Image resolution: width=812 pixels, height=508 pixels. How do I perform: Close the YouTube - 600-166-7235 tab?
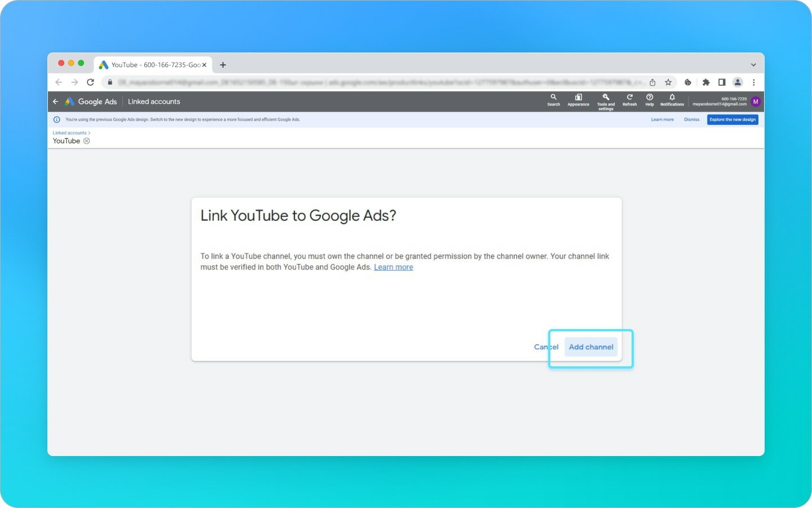[204, 65]
